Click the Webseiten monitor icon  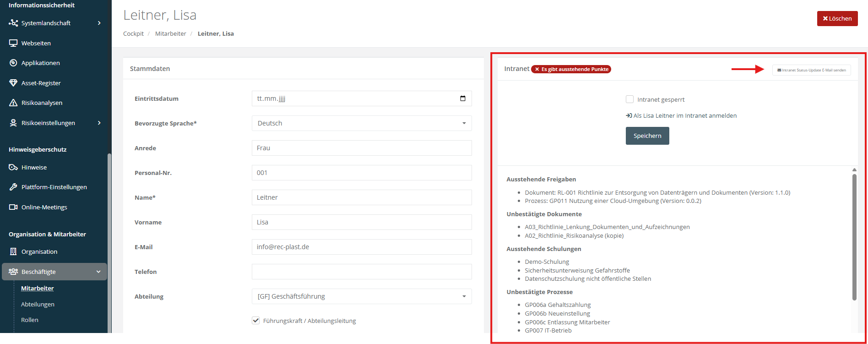[x=13, y=43]
